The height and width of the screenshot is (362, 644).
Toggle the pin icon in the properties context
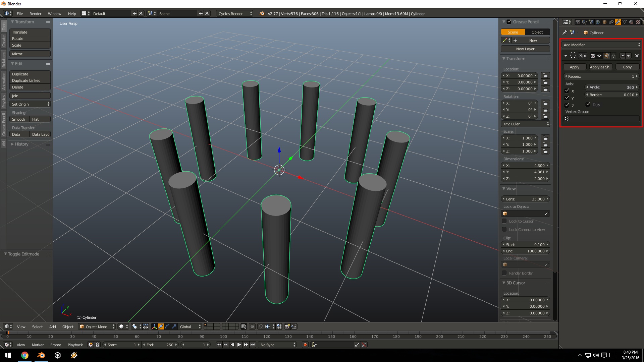pos(565,33)
